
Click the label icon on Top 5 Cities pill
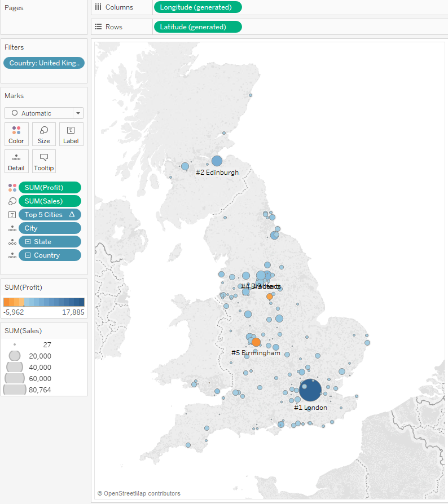(x=11, y=214)
